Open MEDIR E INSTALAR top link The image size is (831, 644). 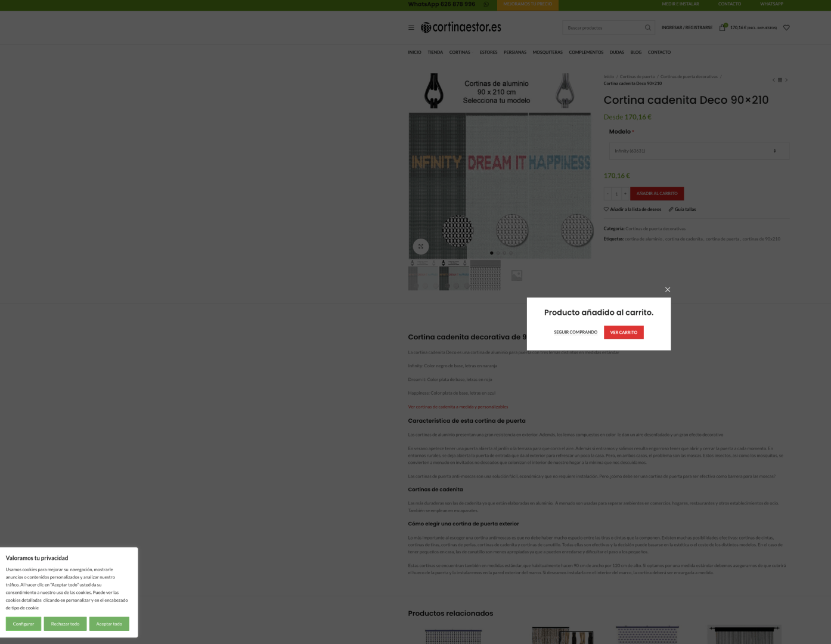(680, 4)
